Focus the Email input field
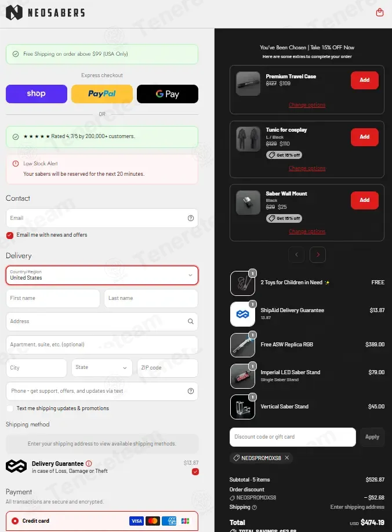The height and width of the screenshot is (532, 392). coord(102,218)
